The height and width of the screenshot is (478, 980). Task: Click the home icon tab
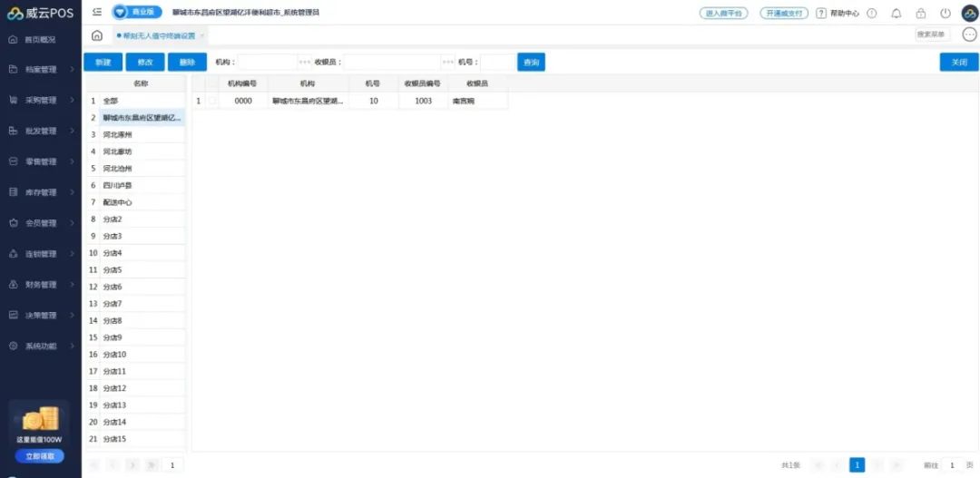97,35
